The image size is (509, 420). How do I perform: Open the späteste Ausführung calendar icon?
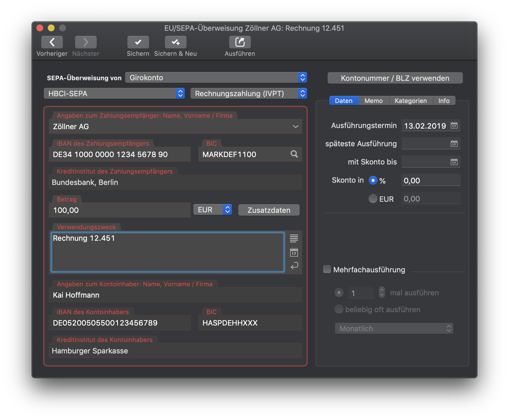pyautogui.click(x=454, y=144)
